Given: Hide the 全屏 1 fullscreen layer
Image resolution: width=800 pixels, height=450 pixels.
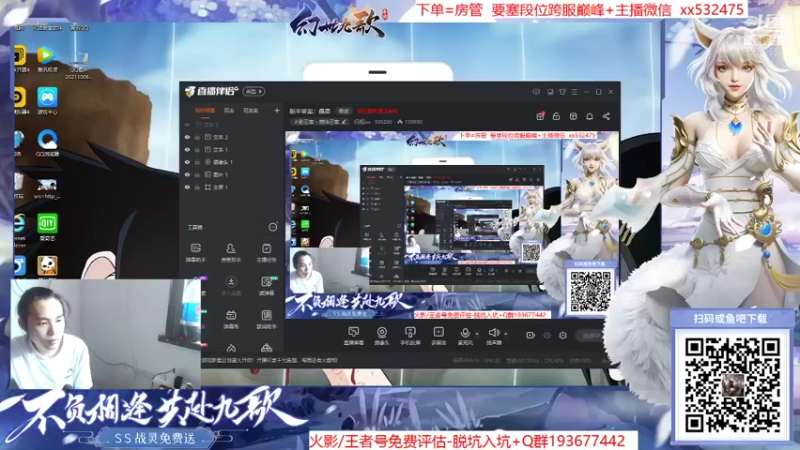Looking at the screenshot, I should pos(187,187).
